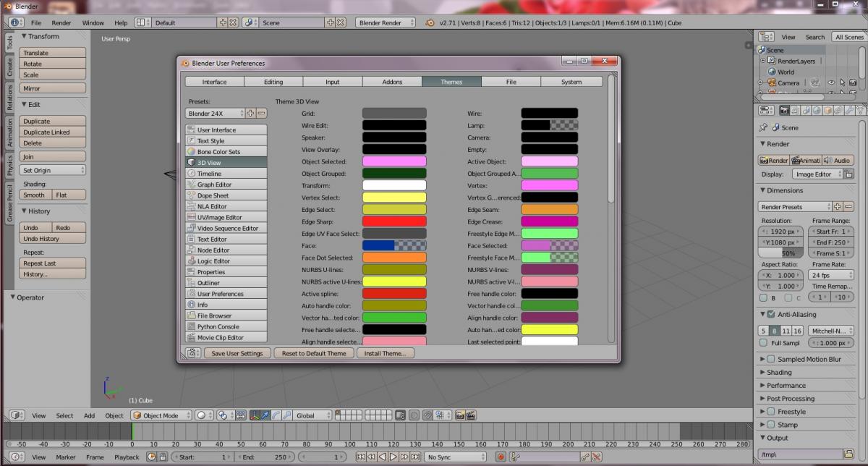Screen dimensions: 868x466
Task: Open Render properties camera tab icon
Action: coord(784,111)
